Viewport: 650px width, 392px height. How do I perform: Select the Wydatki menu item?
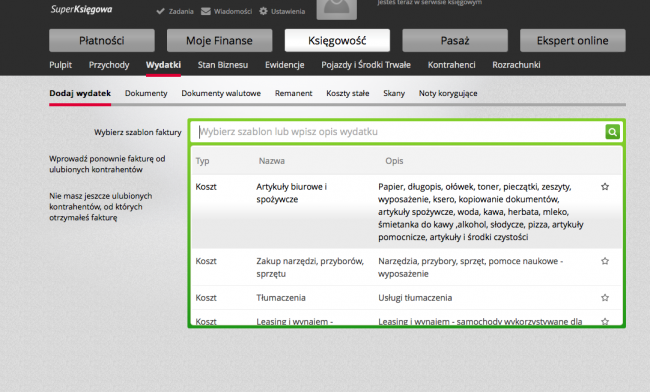(163, 65)
